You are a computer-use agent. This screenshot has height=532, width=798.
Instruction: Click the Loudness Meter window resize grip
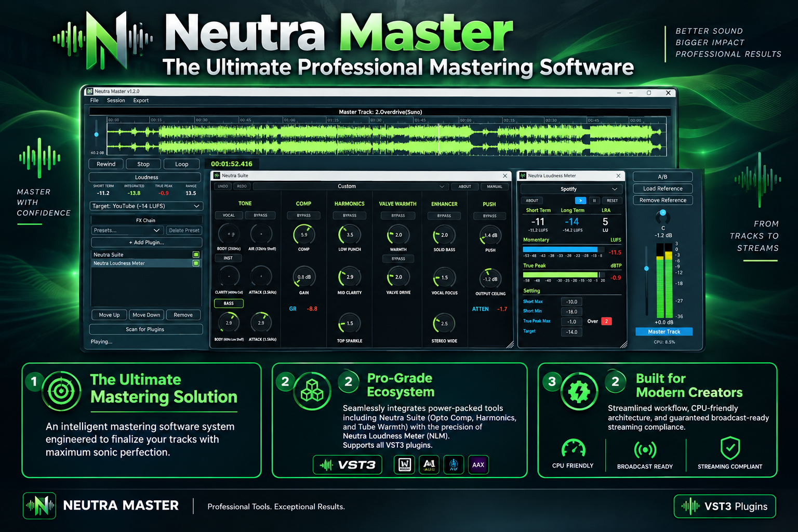[x=623, y=344]
